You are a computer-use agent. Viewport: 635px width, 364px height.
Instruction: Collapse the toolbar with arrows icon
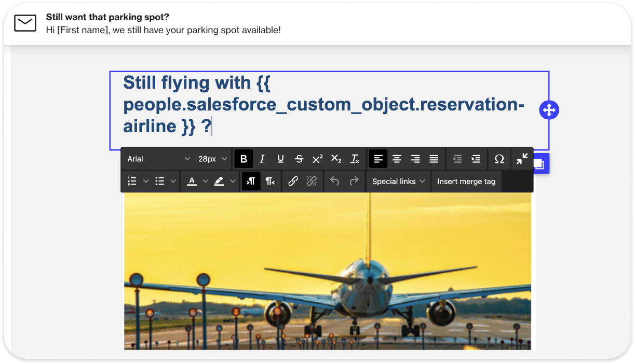pyautogui.click(x=522, y=159)
